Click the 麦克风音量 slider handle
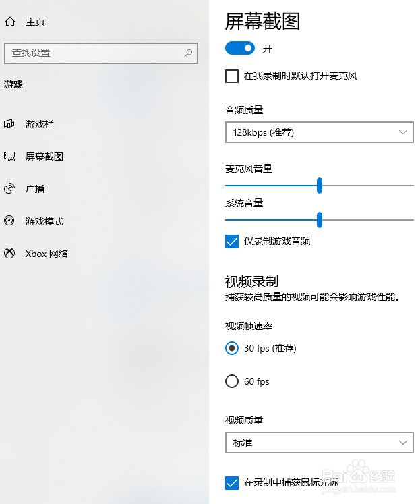 (320, 186)
